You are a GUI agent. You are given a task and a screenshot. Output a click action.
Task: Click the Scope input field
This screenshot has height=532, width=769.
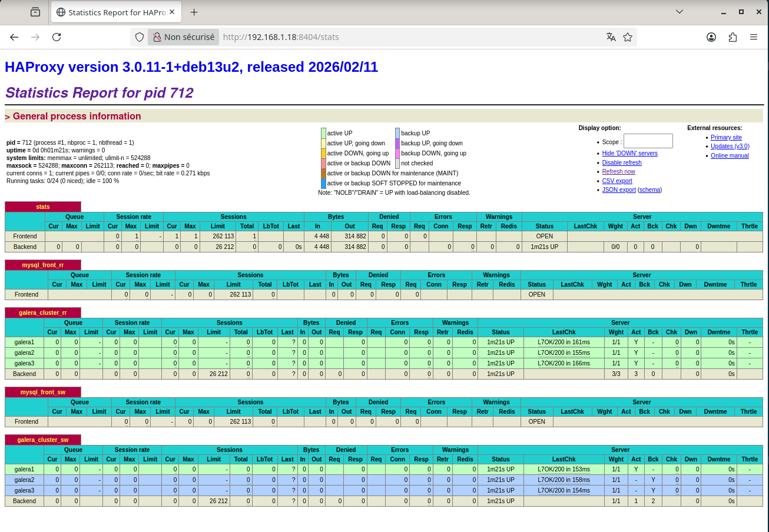point(648,141)
